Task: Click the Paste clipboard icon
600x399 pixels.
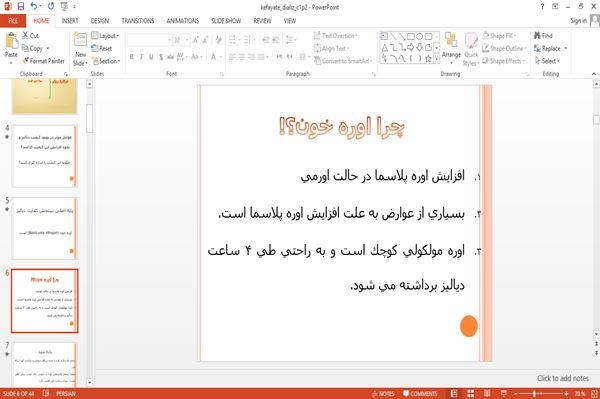Action: pos(11,41)
